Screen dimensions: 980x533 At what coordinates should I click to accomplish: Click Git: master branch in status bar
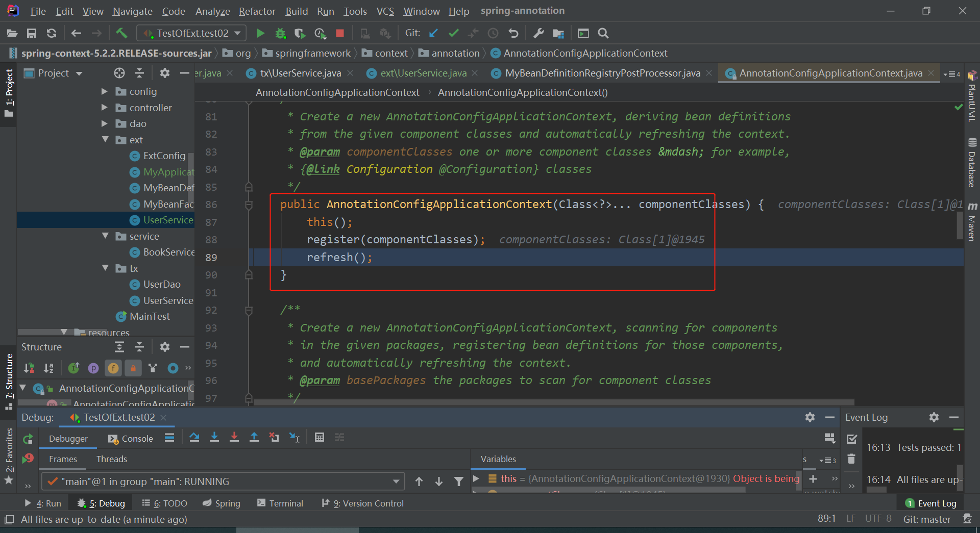[926, 519]
